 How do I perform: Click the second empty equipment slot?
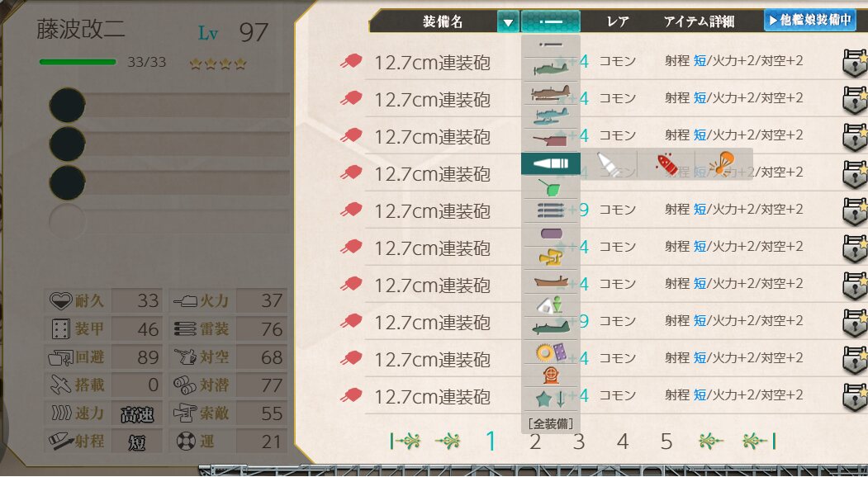[169, 144]
